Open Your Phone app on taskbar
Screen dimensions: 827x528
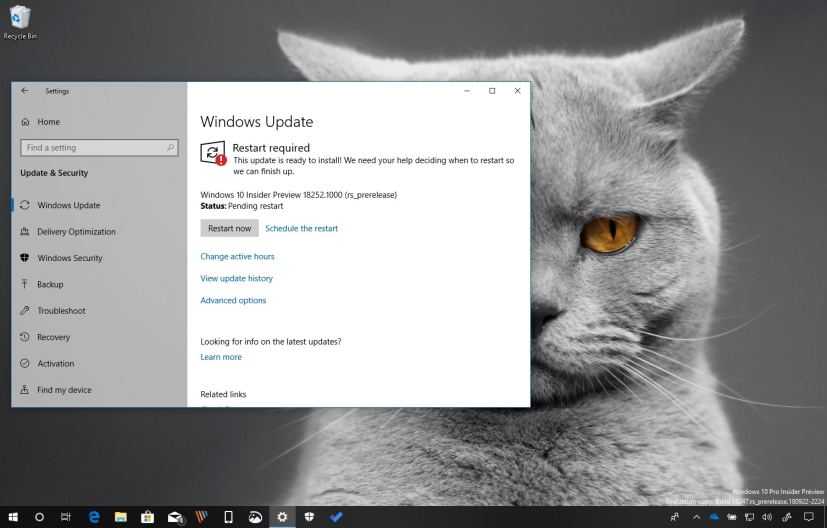(x=228, y=517)
